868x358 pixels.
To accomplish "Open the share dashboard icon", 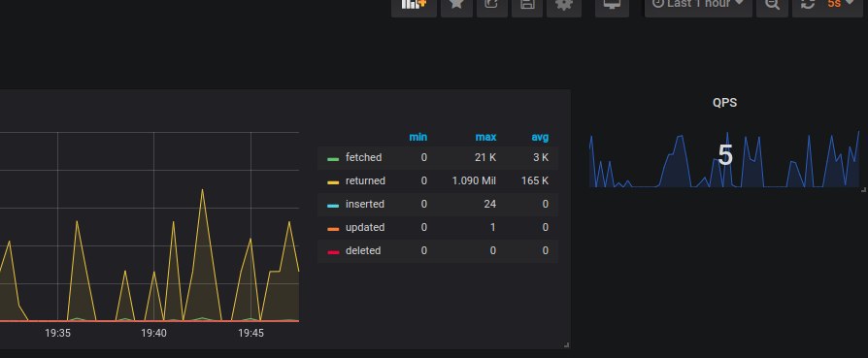I will (491, 6).
